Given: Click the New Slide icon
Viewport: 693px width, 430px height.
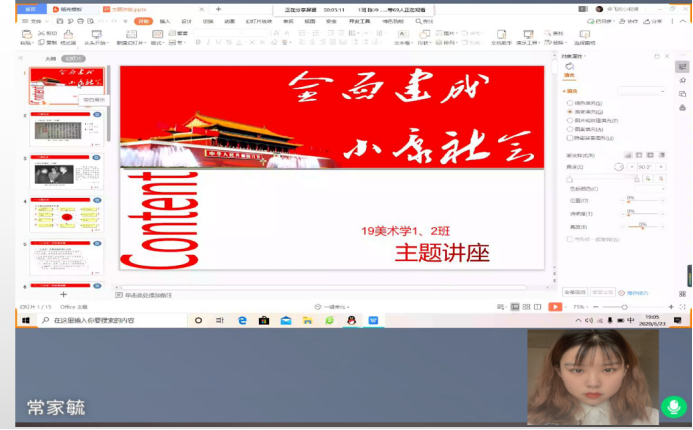Looking at the screenshot, I should (x=131, y=34).
